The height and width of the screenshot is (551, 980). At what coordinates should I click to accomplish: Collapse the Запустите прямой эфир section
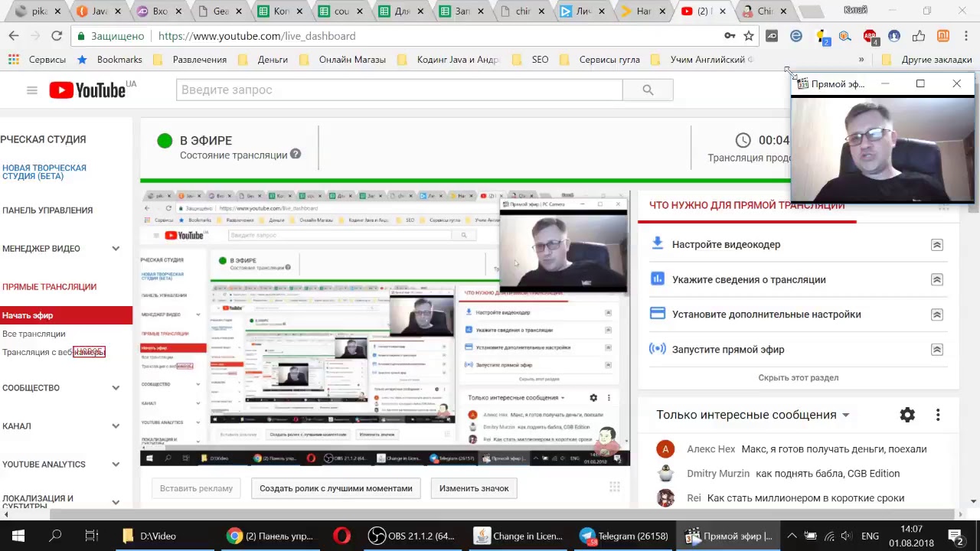tap(937, 350)
